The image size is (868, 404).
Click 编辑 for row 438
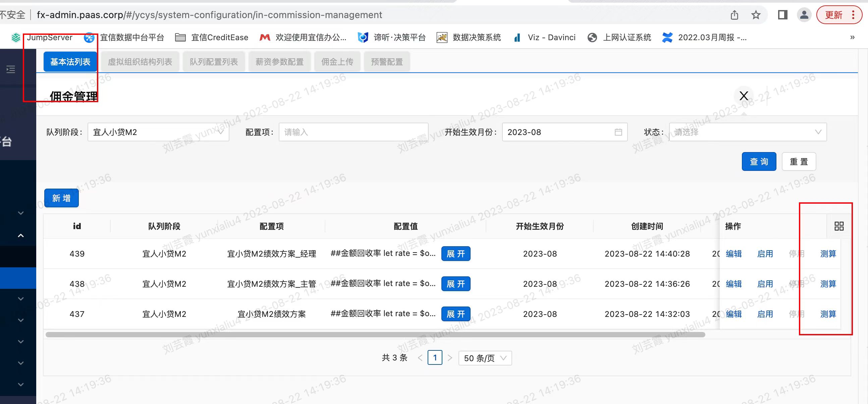(x=734, y=284)
